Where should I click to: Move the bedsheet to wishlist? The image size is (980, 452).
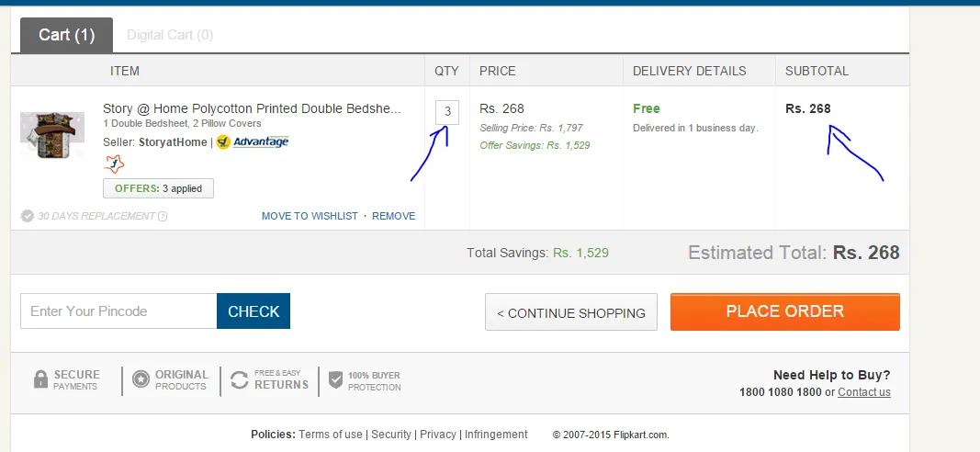click(x=310, y=216)
